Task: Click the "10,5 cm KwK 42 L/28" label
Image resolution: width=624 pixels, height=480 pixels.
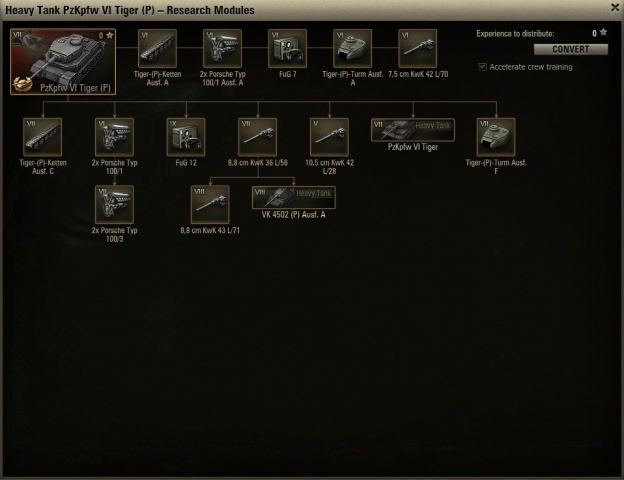Action: (330, 167)
